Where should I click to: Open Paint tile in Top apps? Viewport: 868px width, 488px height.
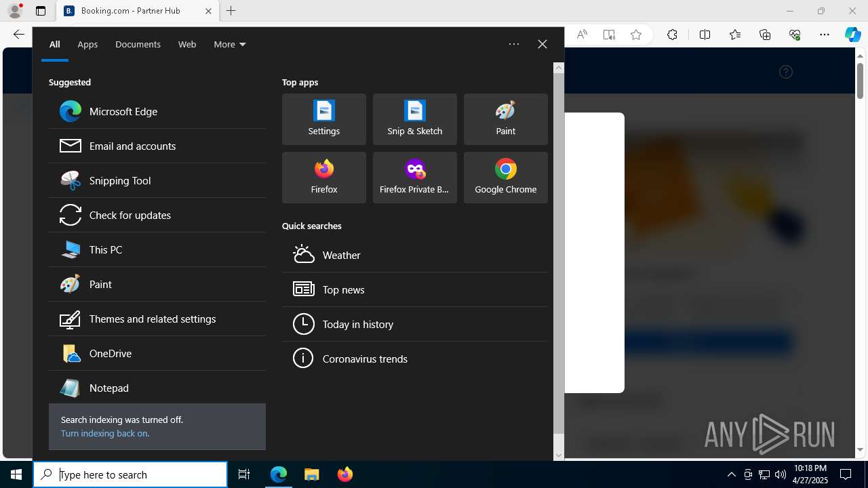click(506, 119)
